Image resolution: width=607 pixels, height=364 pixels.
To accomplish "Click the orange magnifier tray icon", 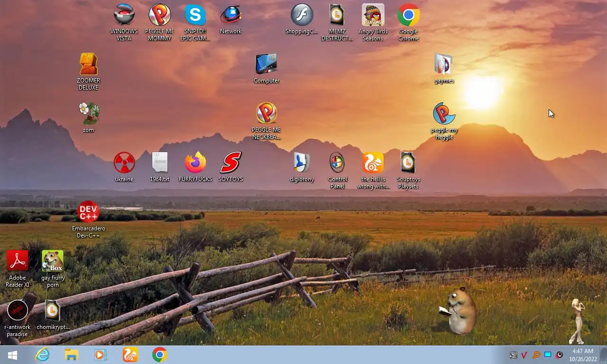I will pos(536,355).
